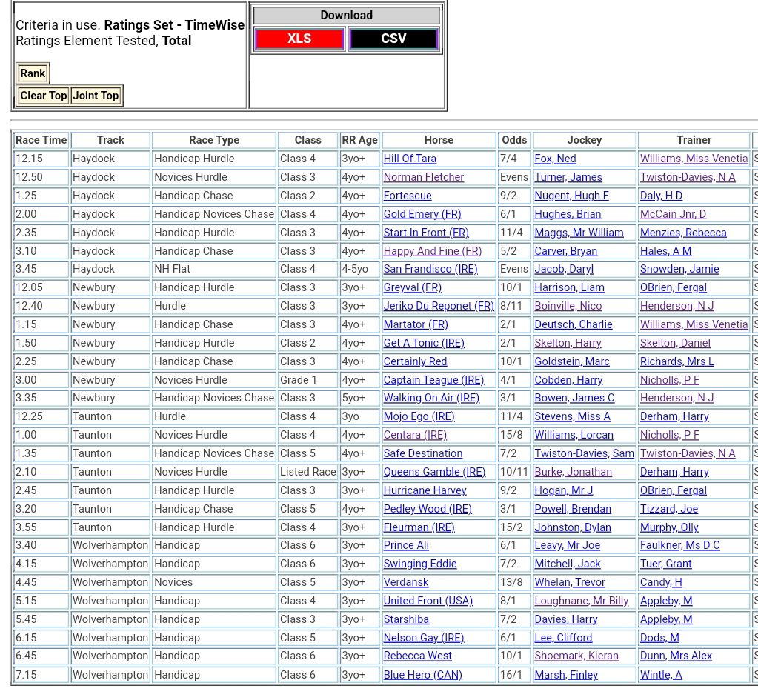
Task: Open horse link Queens Gamble (IRE)
Action: click(434, 472)
